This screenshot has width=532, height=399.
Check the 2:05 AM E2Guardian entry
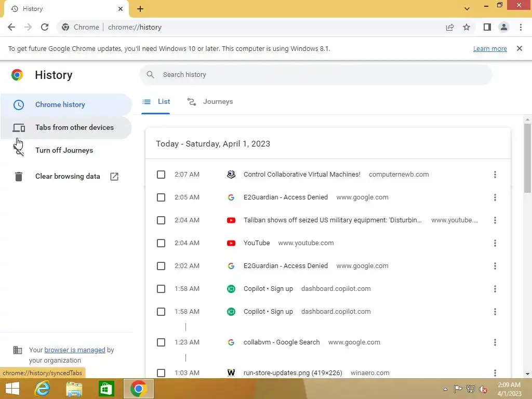tap(161, 197)
